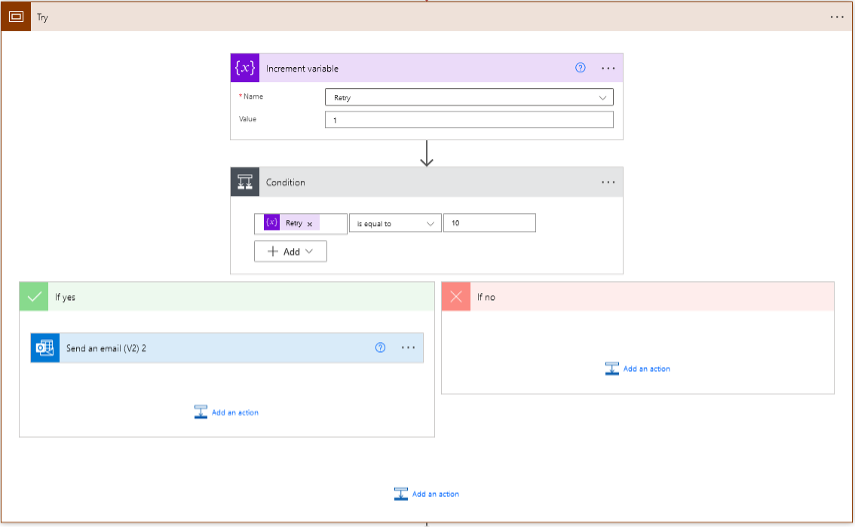
Task: Click Add an action in If yes
Action: [x=235, y=412]
